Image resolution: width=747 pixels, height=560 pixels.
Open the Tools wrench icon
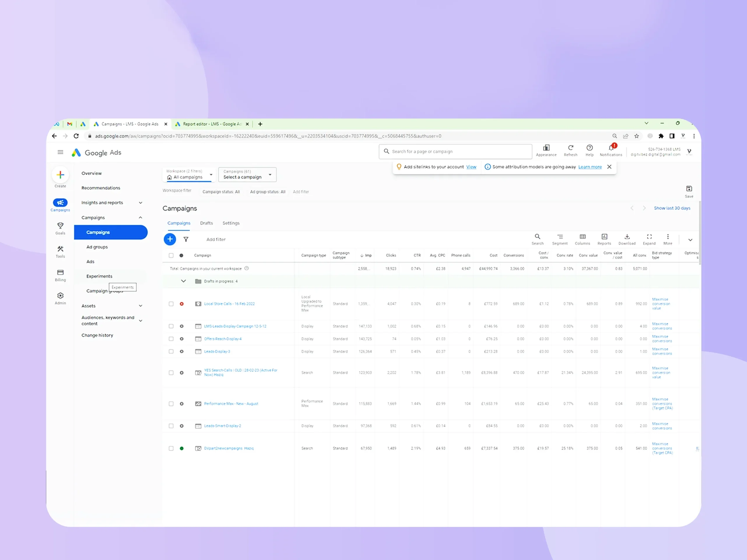[60, 249]
